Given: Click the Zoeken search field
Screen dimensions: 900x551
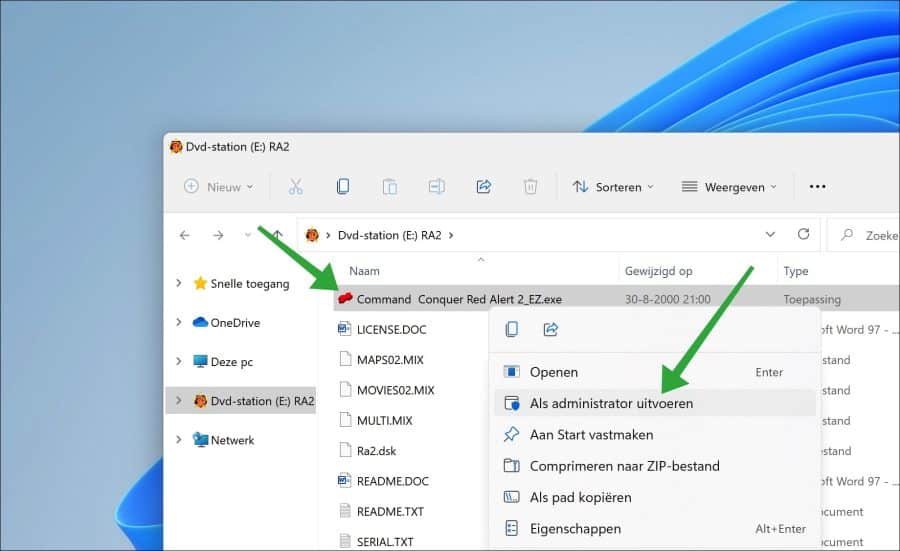Looking at the screenshot, I should (x=863, y=235).
